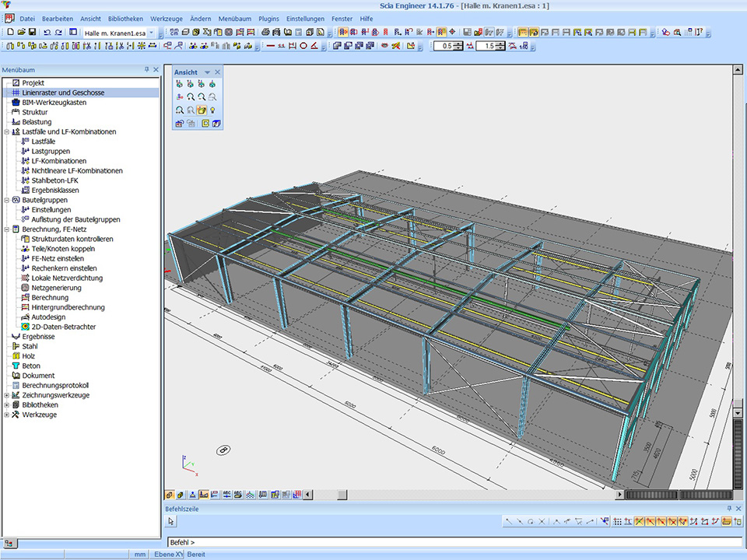Select 'Berechnung' in the Menübaum tree
The image size is (747, 560).
click(50, 298)
